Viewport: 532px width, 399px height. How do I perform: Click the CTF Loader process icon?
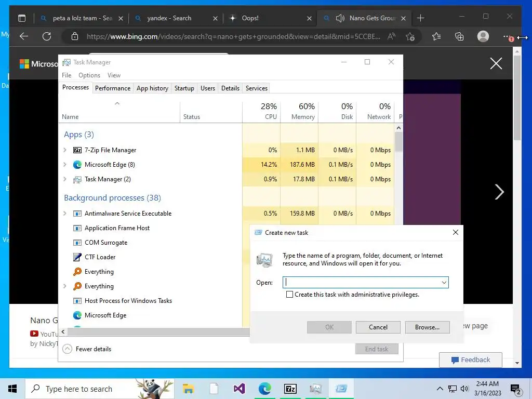(x=77, y=257)
